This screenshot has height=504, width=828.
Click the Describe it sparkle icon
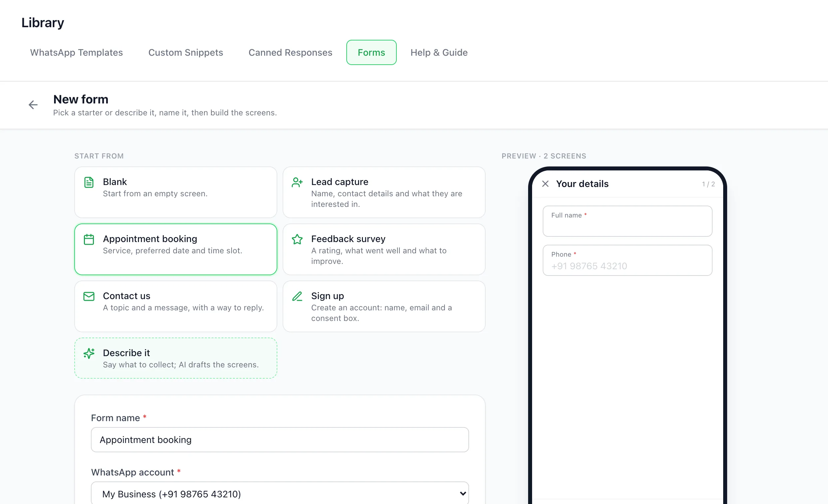89,353
